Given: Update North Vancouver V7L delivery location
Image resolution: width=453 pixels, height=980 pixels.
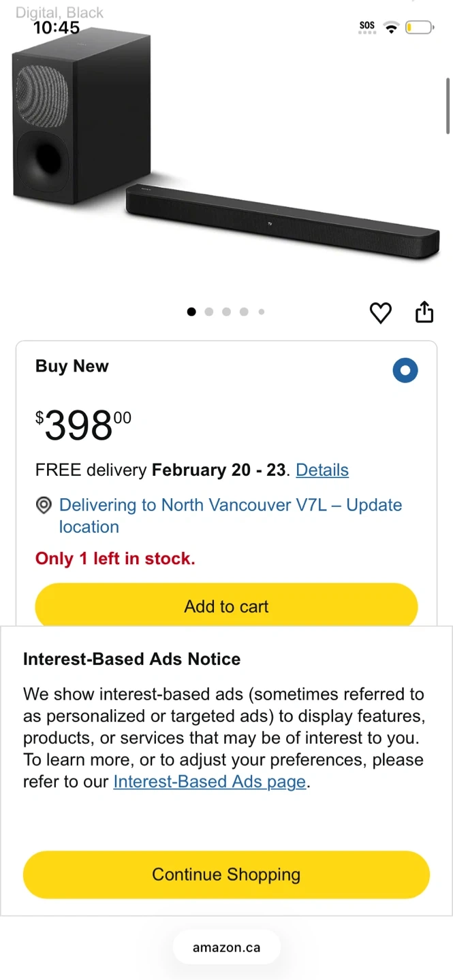Looking at the screenshot, I should pos(230,515).
